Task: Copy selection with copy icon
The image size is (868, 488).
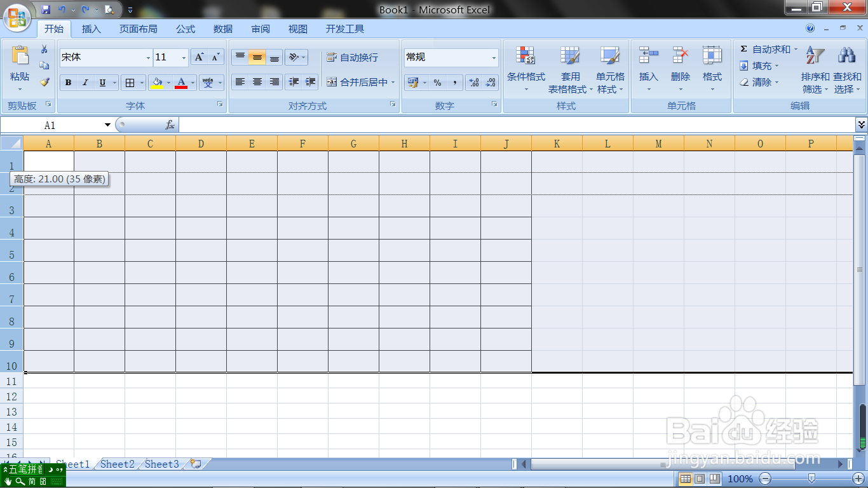Action: 44,65
